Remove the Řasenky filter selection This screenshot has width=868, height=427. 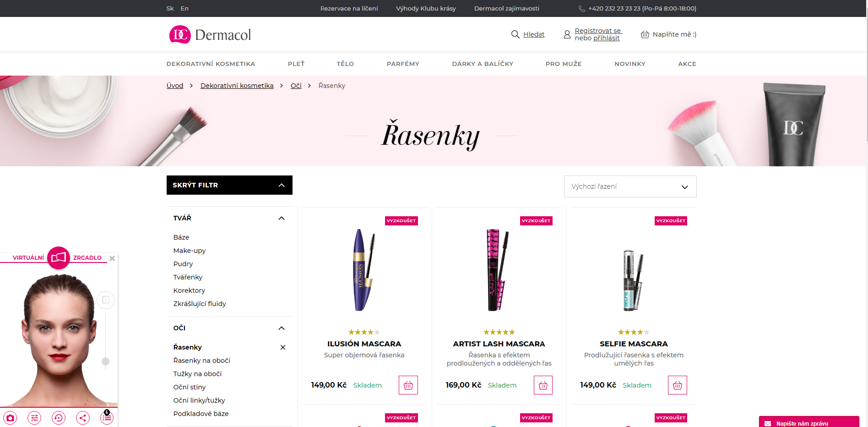click(x=283, y=347)
